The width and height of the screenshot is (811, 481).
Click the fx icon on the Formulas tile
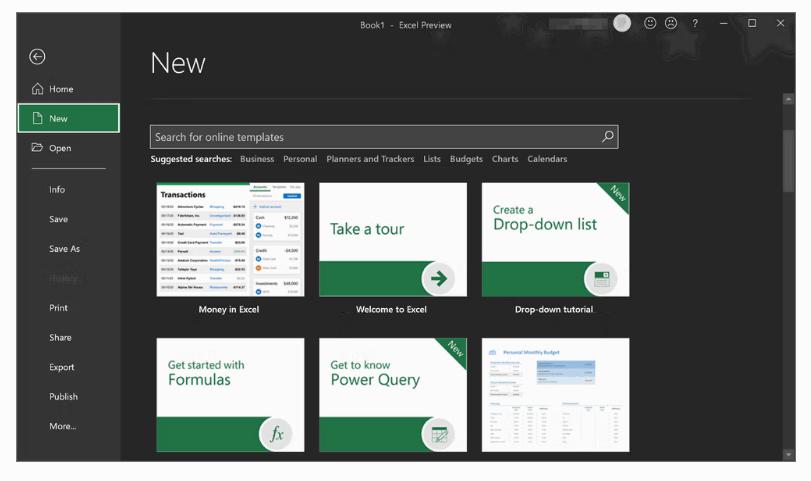(276, 434)
